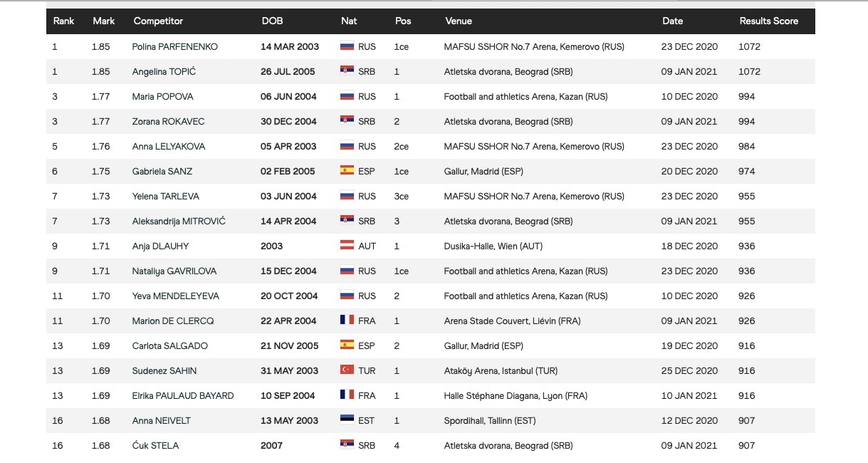This screenshot has height=463, width=868.
Task: Click the Ataköy Arena, Istanbul venue
Action: (x=501, y=370)
